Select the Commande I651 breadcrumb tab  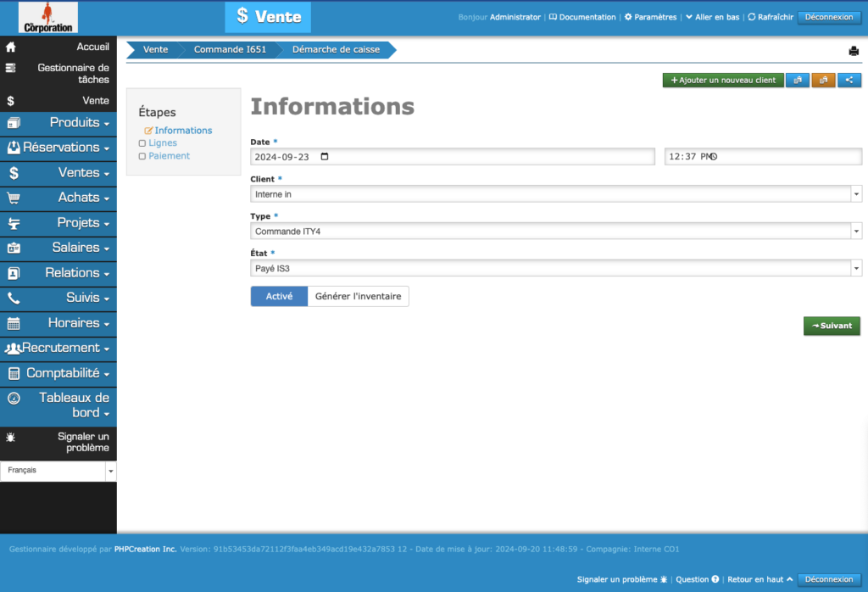(x=230, y=49)
